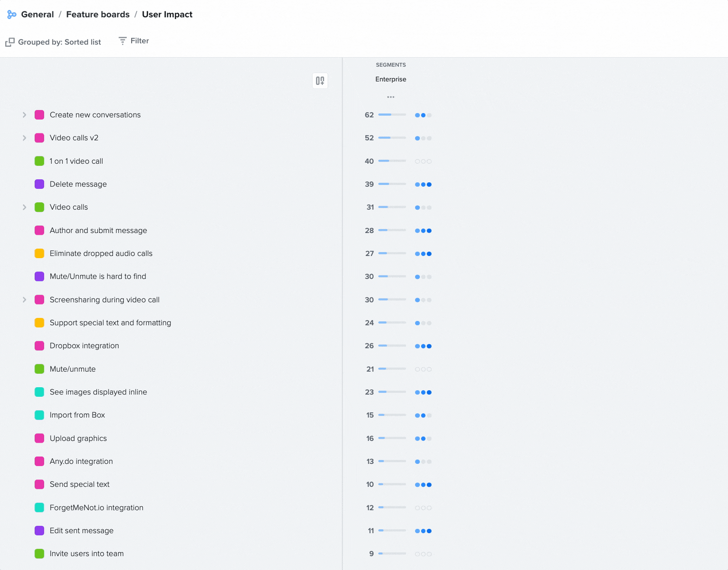Open the General breadcrumb
The image size is (728, 570).
pos(38,14)
